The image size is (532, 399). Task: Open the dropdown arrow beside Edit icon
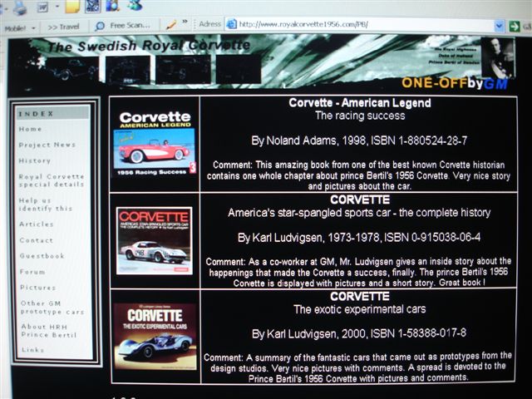(x=57, y=7)
